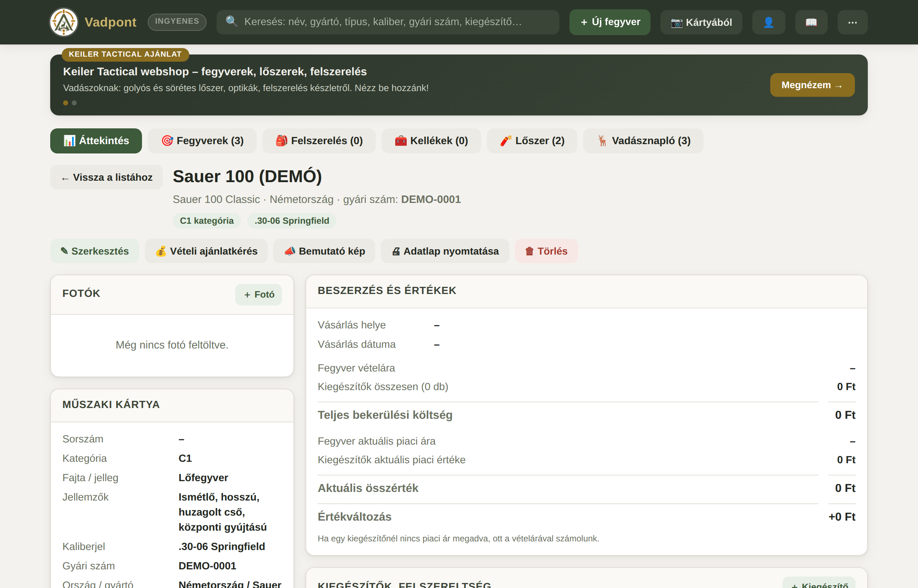Print with Adatlap nyomtatása
The image size is (918, 588).
point(445,251)
